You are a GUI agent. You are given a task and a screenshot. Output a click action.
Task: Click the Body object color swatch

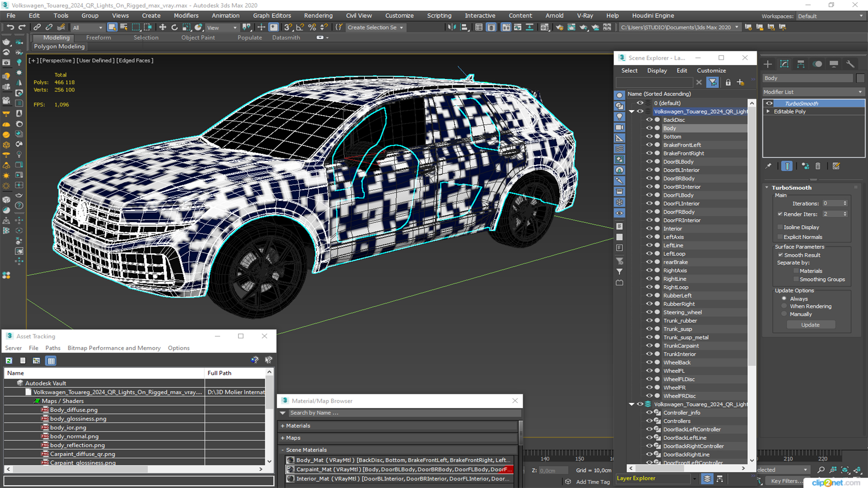860,78
